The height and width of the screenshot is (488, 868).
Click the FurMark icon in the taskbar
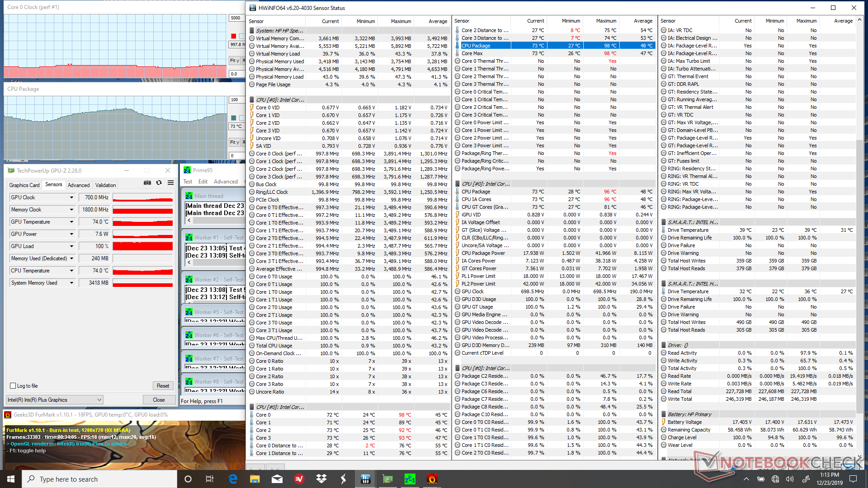[432, 479]
